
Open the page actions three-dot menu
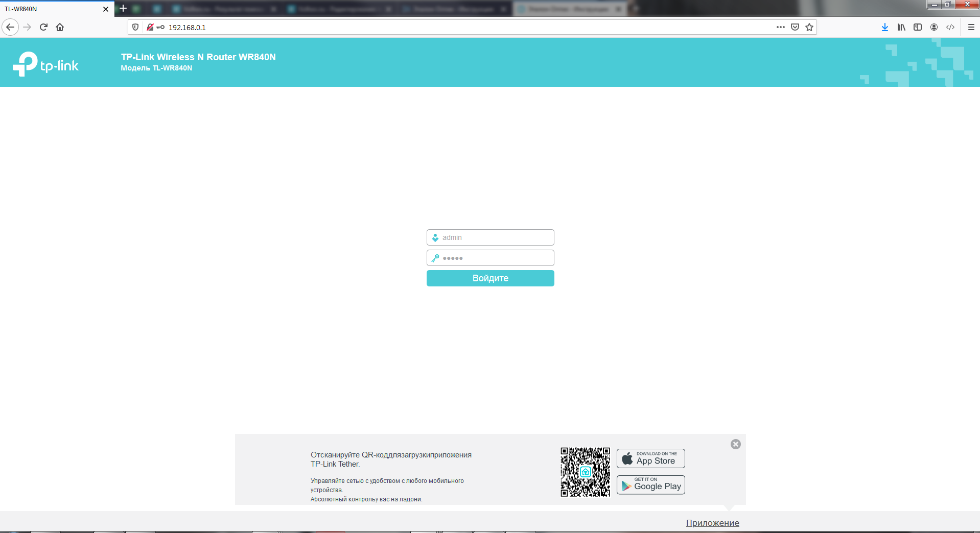coord(780,27)
